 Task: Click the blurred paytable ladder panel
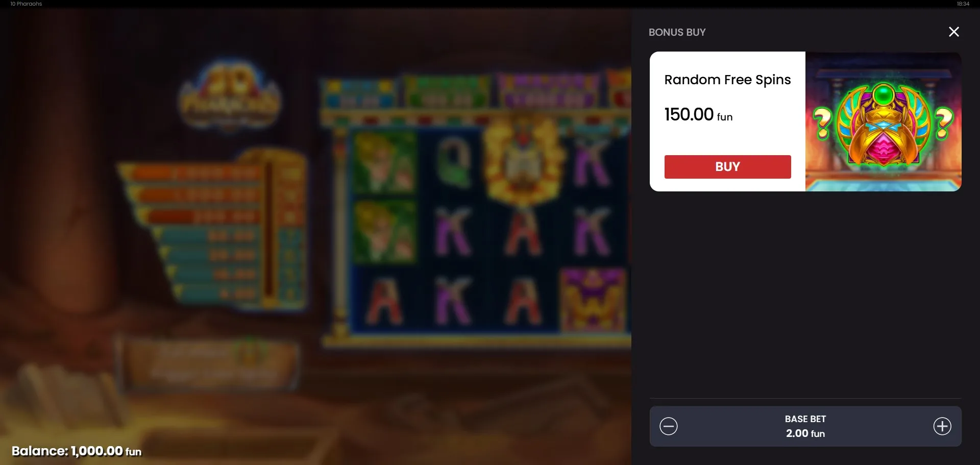point(212,229)
